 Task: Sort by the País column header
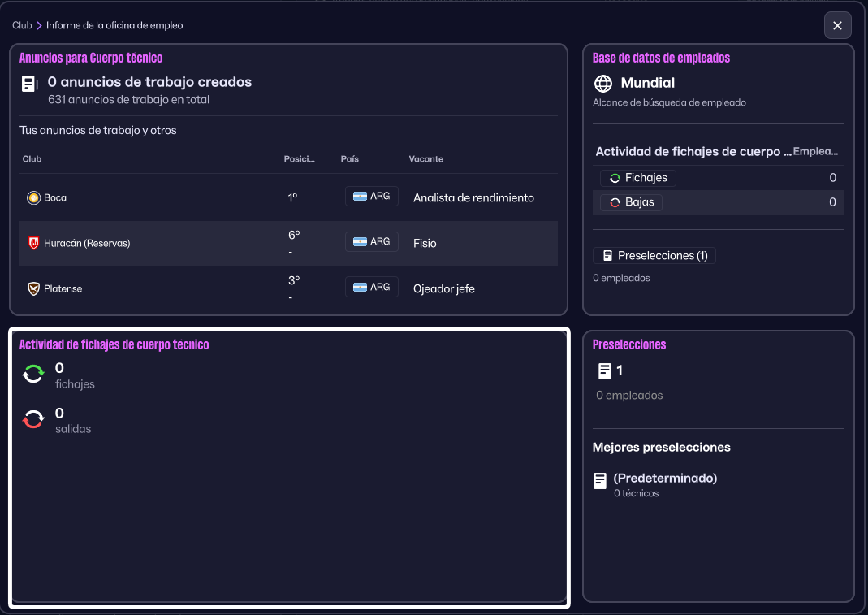click(350, 159)
